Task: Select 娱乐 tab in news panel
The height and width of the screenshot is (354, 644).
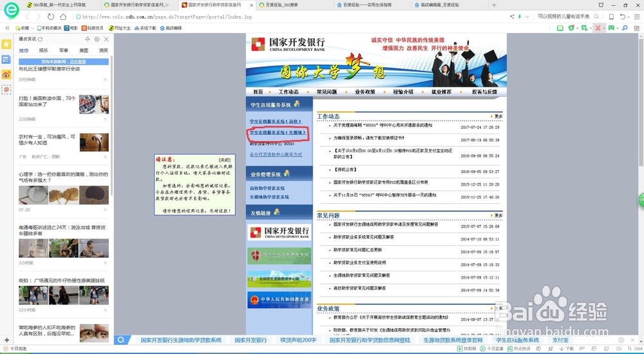Action: 44,50
